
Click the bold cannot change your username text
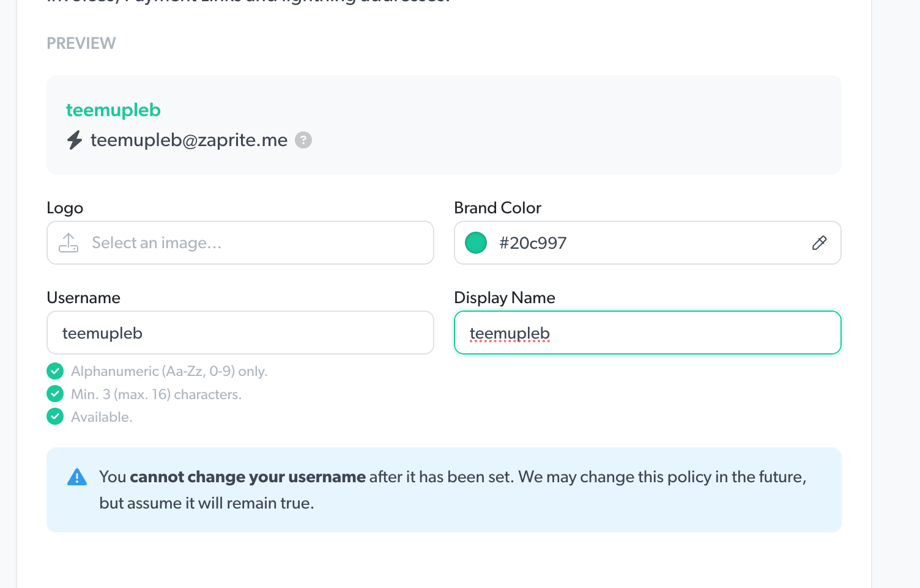click(x=248, y=477)
